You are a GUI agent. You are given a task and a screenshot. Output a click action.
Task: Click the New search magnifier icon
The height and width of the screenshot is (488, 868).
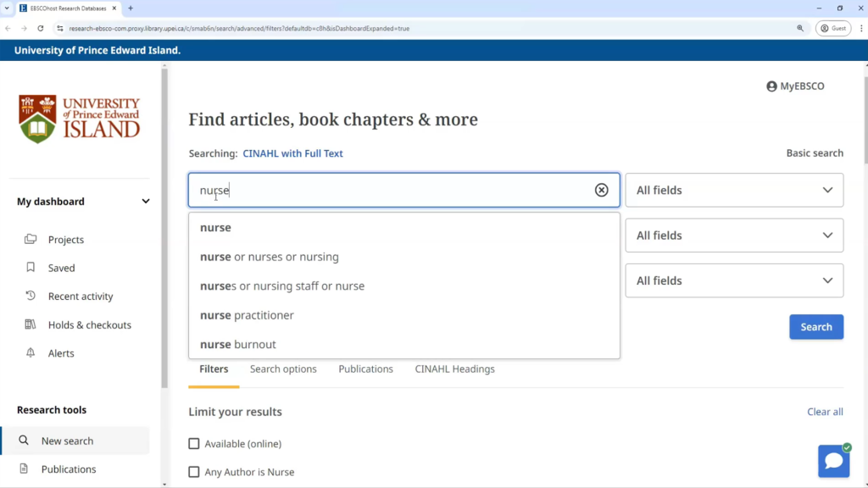tap(24, 441)
